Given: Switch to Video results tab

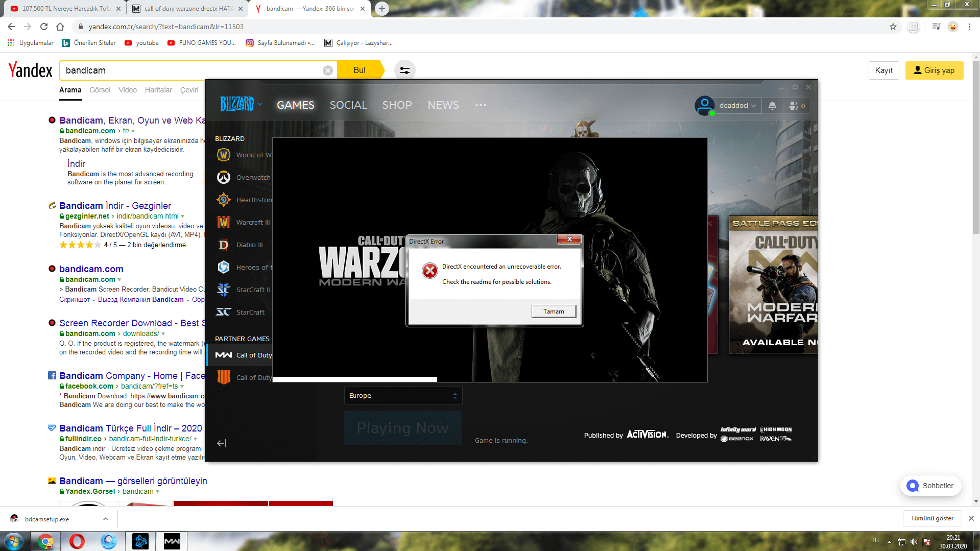Looking at the screenshot, I should click(128, 90).
